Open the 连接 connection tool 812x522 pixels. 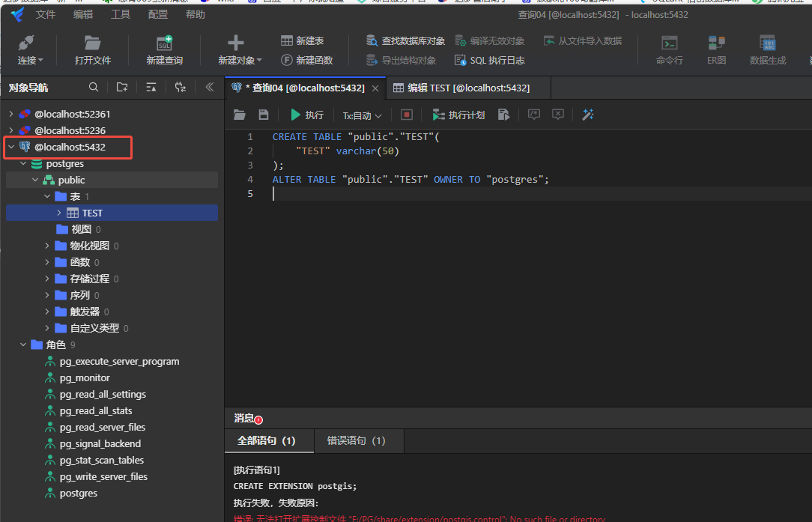(x=30, y=50)
